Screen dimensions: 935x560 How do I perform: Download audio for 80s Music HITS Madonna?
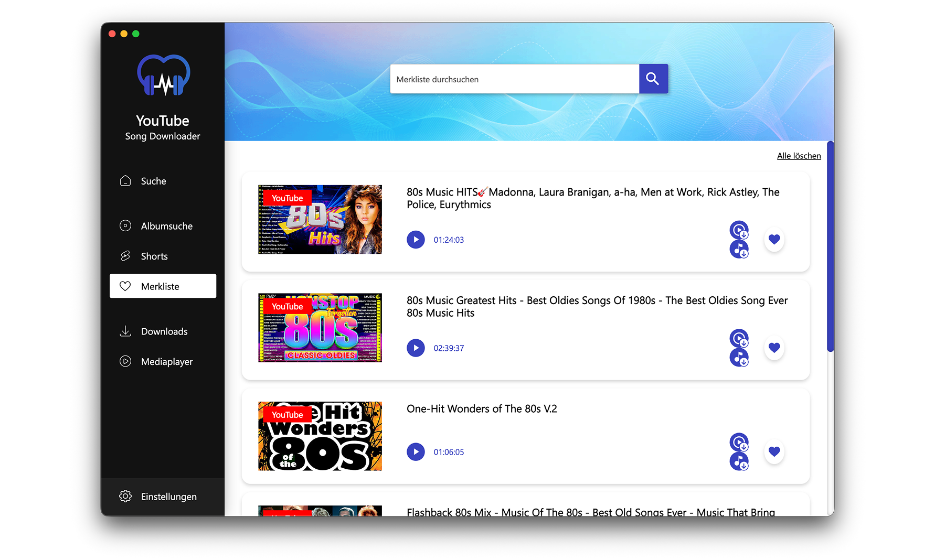pos(739,249)
